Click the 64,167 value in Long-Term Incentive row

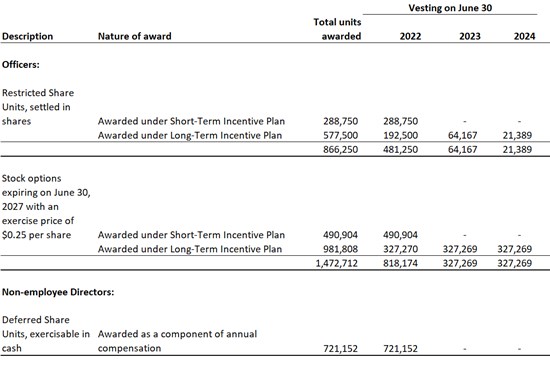(x=462, y=135)
